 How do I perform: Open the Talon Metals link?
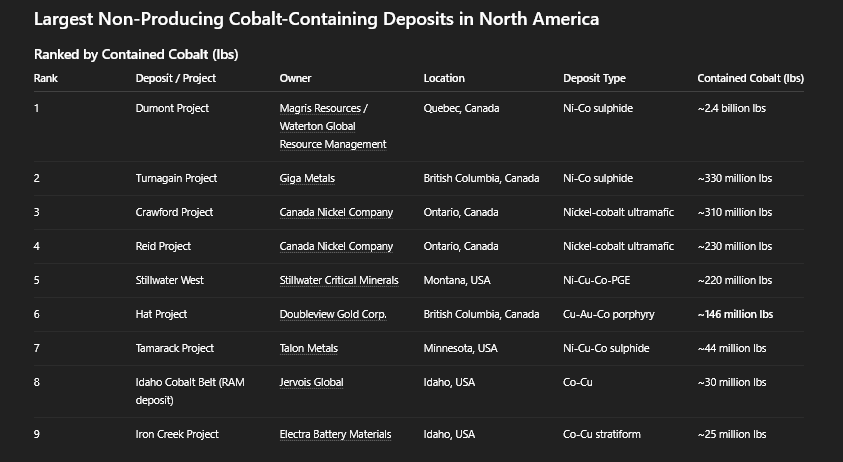point(308,348)
